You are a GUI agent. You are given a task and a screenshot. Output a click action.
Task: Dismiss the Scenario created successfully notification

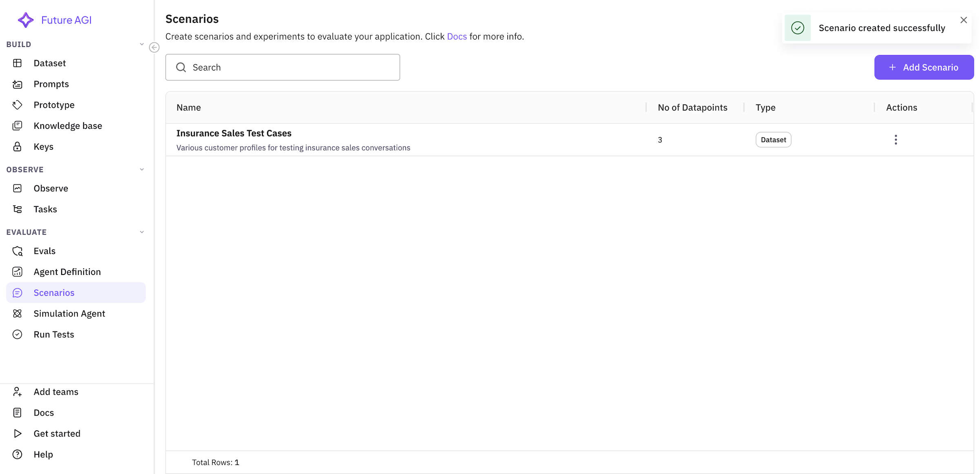(963, 20)
